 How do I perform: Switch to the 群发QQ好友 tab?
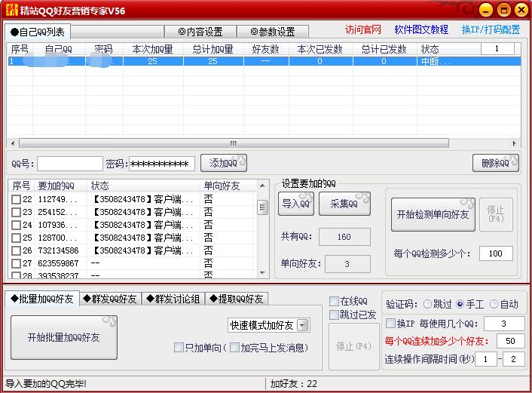click(x=110, y=299)
